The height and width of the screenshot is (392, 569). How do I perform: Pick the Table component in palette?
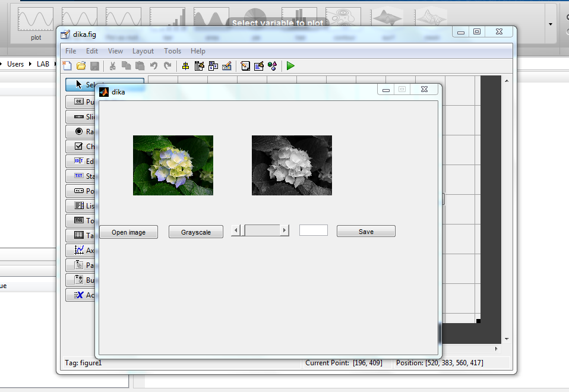(x=80, y=236)
